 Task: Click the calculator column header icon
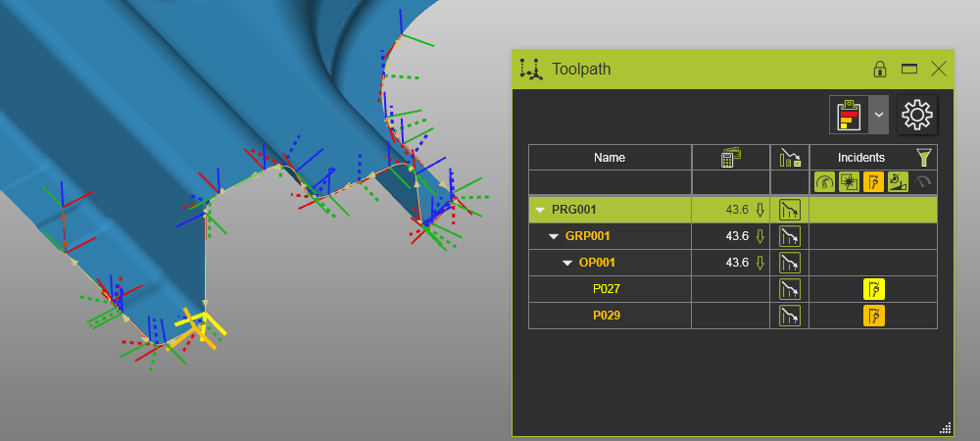click(x=730, y=158)
